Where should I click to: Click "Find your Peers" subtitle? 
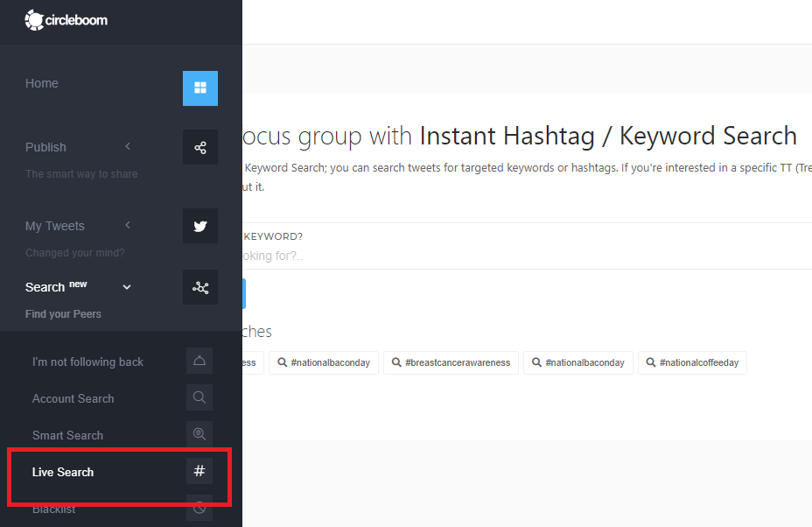point(63,314)
